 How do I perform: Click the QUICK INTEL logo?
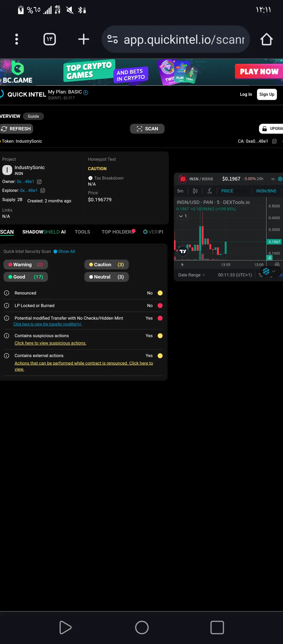pyautogui.click(x=23, y=94)
